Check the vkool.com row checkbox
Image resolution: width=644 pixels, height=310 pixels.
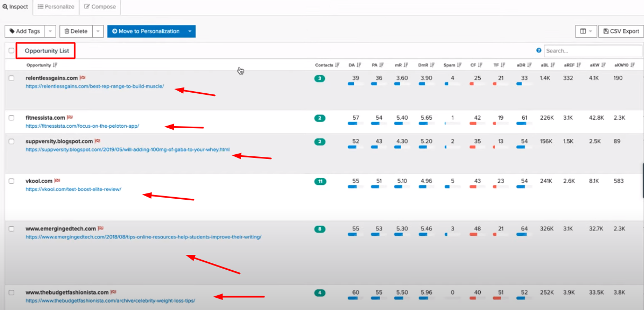[12, 181]
